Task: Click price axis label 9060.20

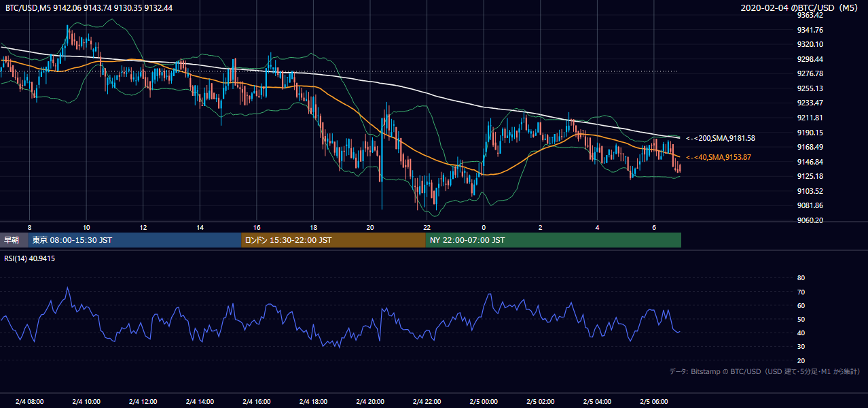Action: [x=810, y=220]
